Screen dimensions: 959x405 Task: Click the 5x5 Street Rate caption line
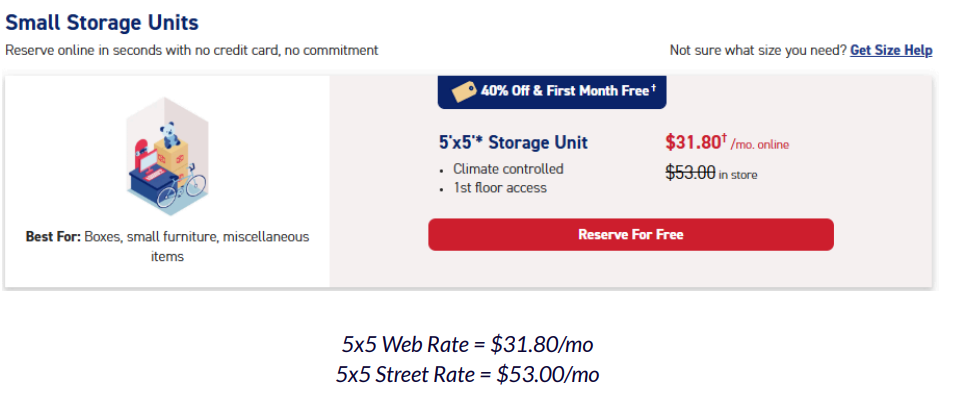tap(467, 374)
